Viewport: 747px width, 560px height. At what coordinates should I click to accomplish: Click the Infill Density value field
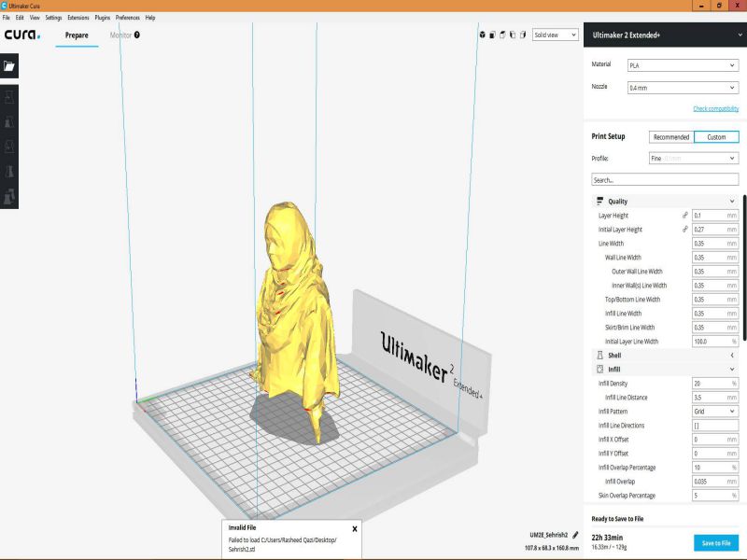click(715, 384)
